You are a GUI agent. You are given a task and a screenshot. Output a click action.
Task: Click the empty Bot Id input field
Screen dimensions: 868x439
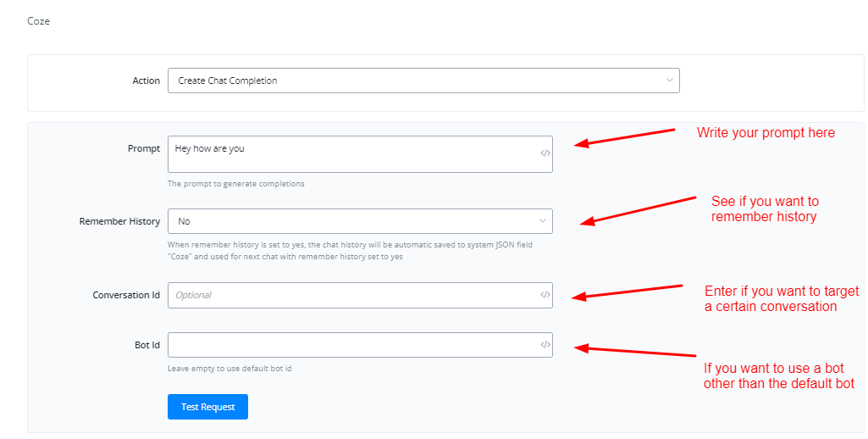[351, 345]
